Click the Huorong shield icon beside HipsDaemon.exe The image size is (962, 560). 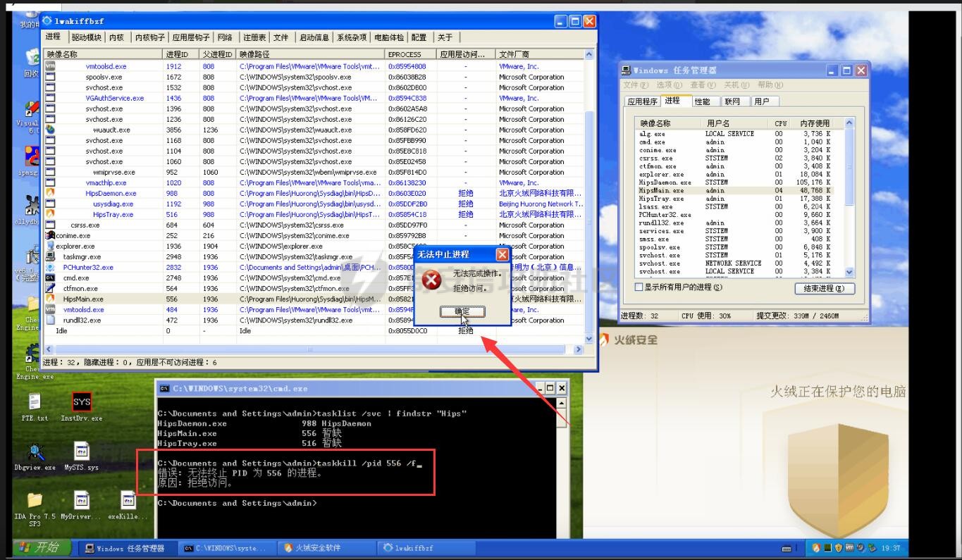click(50, 193)
